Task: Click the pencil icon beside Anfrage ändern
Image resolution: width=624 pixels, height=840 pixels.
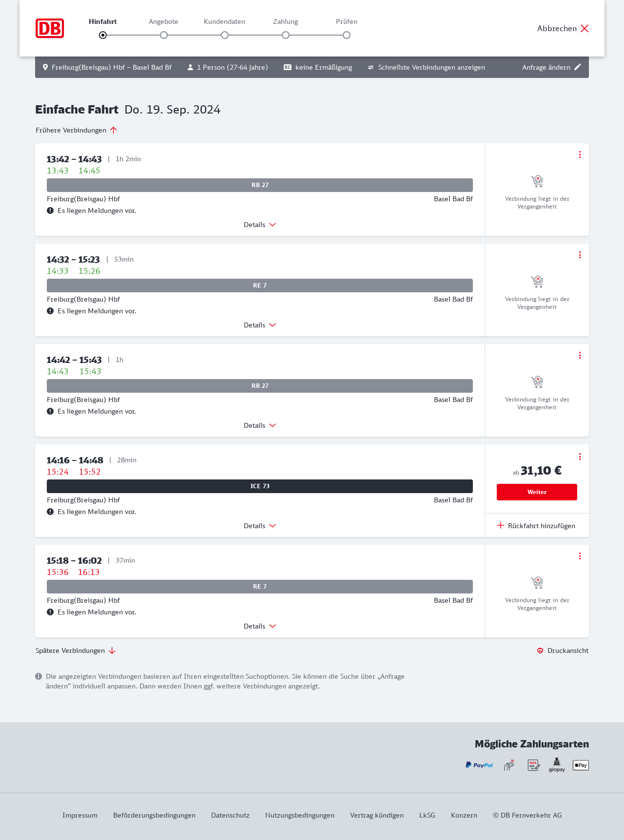Action: click(578, 67)
